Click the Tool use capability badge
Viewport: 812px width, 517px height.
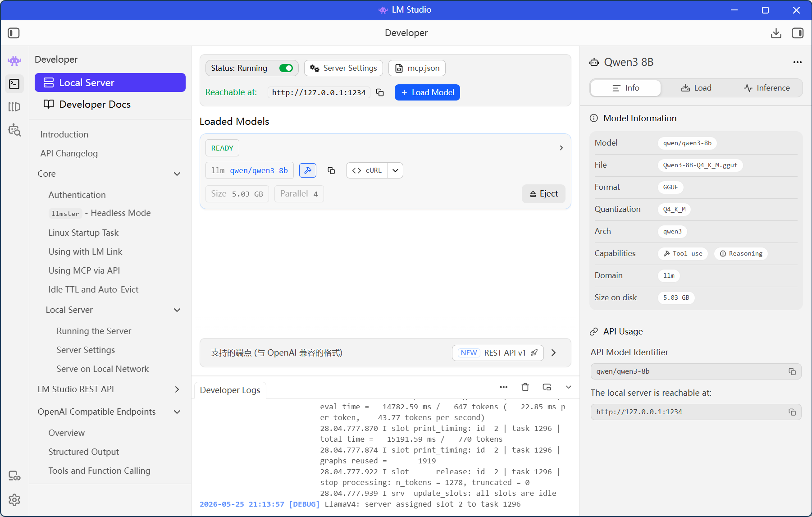tap(683, 254)
